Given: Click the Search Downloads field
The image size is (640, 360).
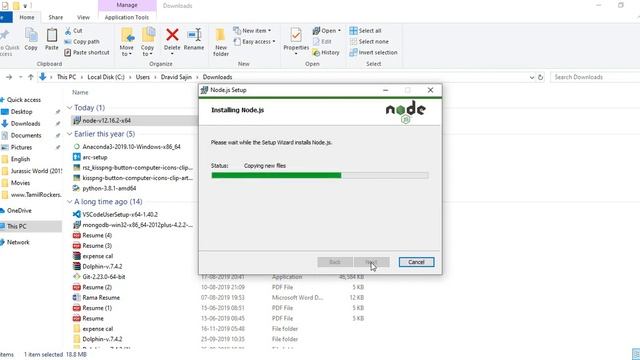Looking at the screenshot, I should pos(595,77).
